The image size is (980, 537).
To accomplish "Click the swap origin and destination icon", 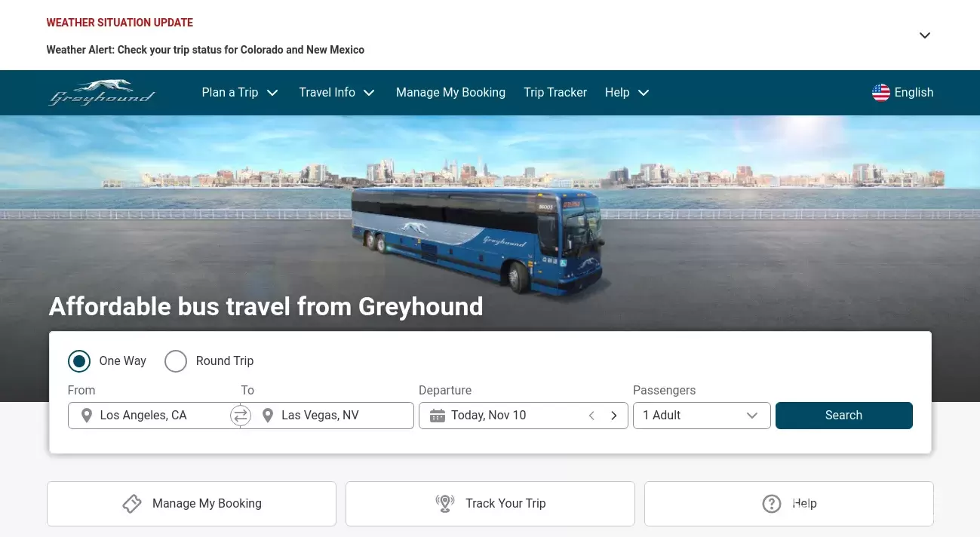I will click(x=240, y=416).
